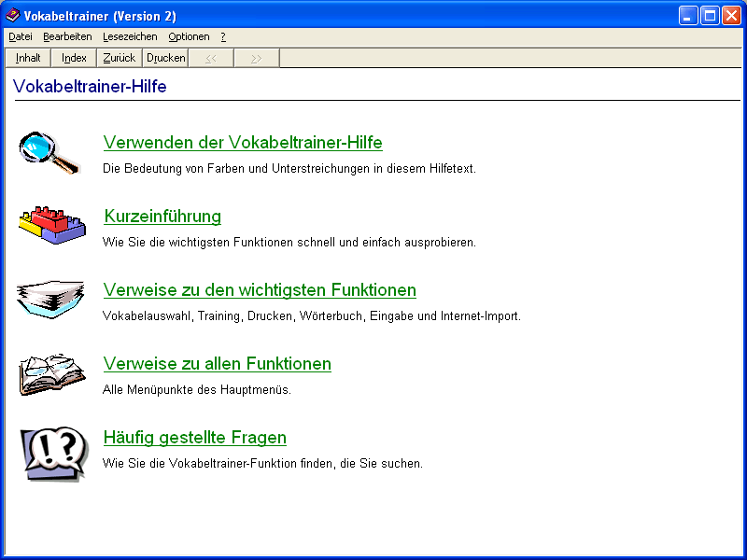The height and width of the screenshot is (560, 747).
Task: Open the Kurzeinführung link
Action: (162, 217)
